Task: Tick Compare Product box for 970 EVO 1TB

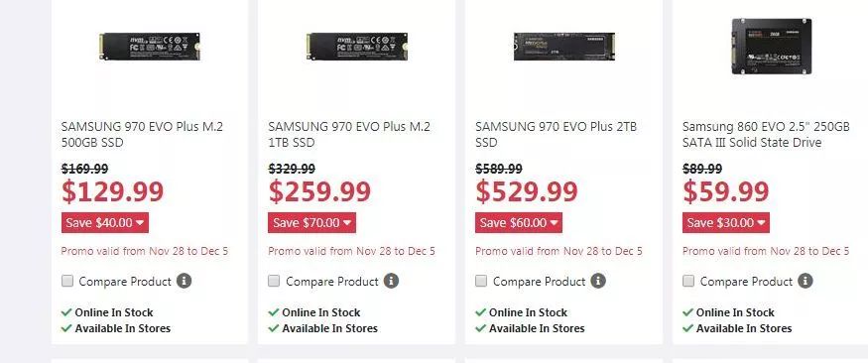Action: click(x=274, y=281)
